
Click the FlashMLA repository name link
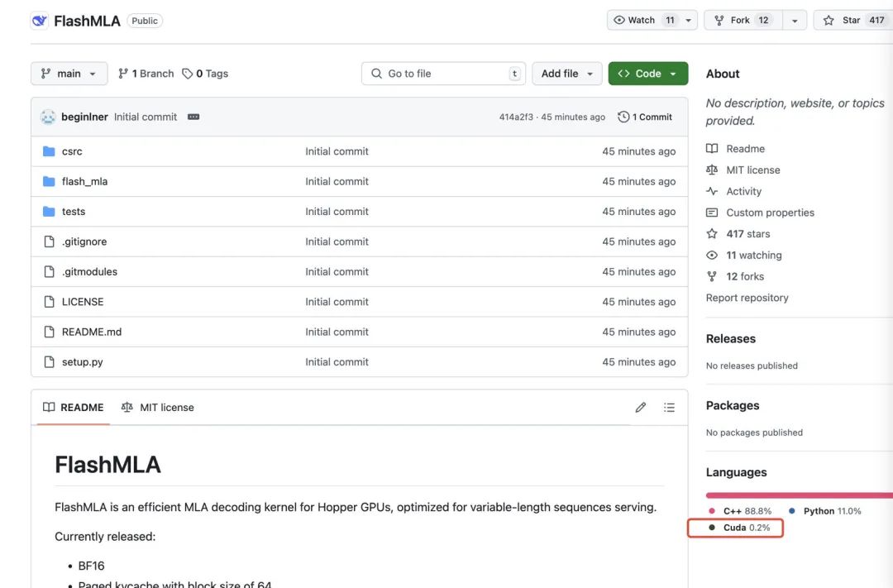[x=87, y=21]
